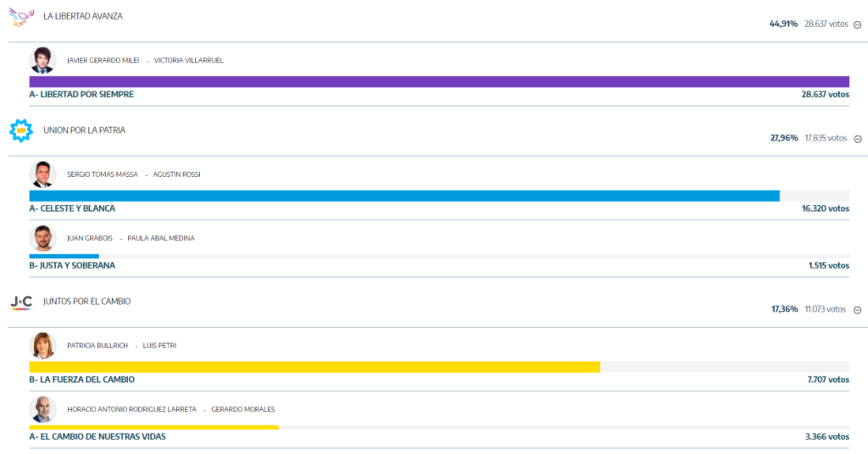Click the name GERARDO MORALES
This screenshot has height=454, width=868.
(243, 409)
